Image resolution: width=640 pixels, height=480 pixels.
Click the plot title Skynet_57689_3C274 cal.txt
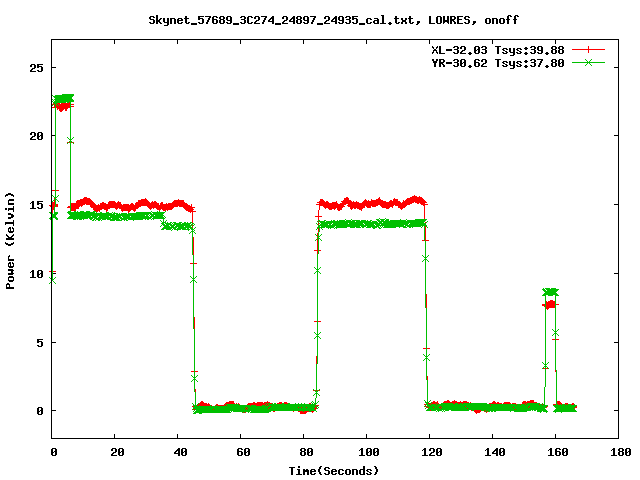tap(333, 20)
